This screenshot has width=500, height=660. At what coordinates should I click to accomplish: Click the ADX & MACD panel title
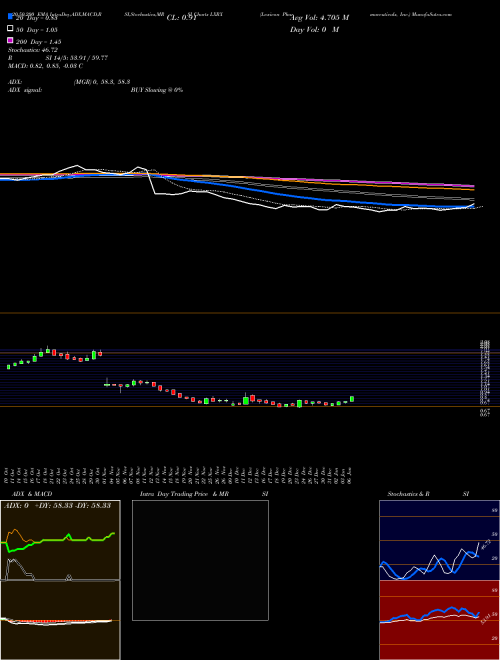pos(32,494)
